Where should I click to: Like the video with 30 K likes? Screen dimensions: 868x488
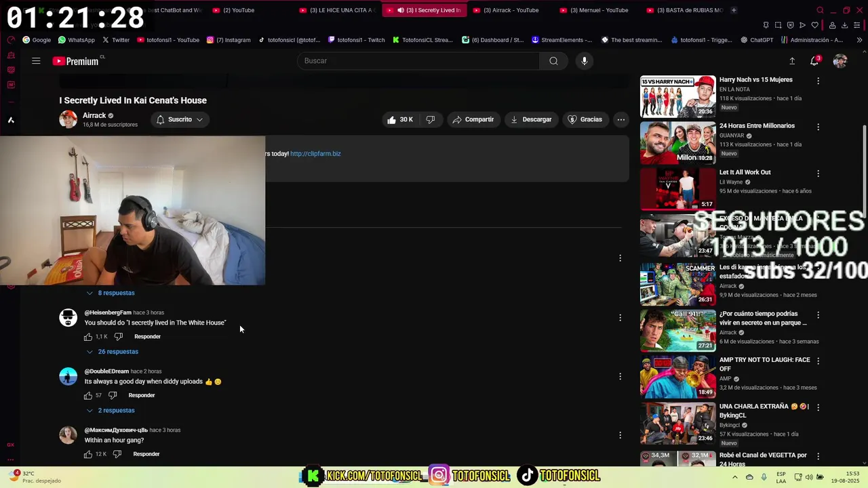(x=399, y=119)
